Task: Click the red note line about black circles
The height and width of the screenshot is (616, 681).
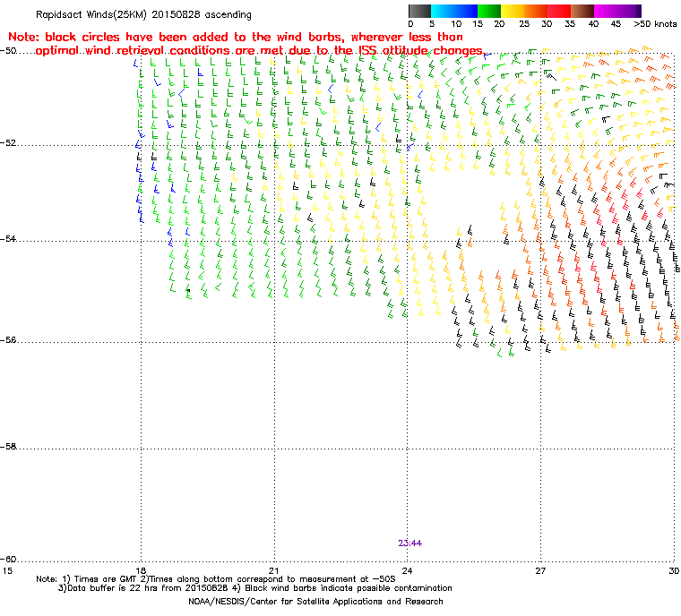Action: 236,37
